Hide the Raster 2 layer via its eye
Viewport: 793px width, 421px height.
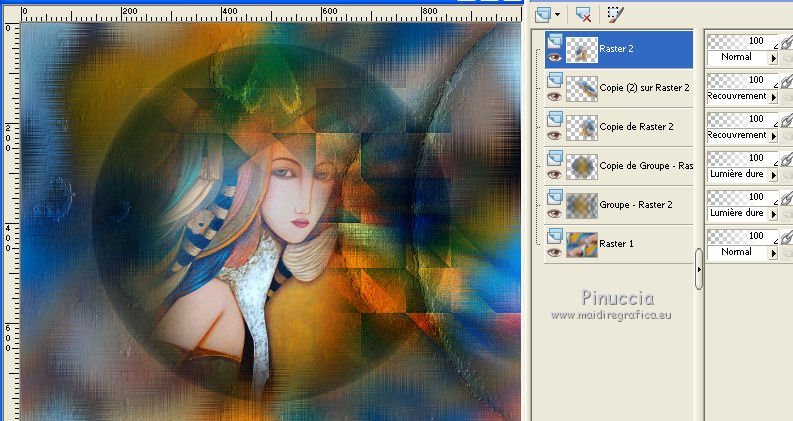554,57
